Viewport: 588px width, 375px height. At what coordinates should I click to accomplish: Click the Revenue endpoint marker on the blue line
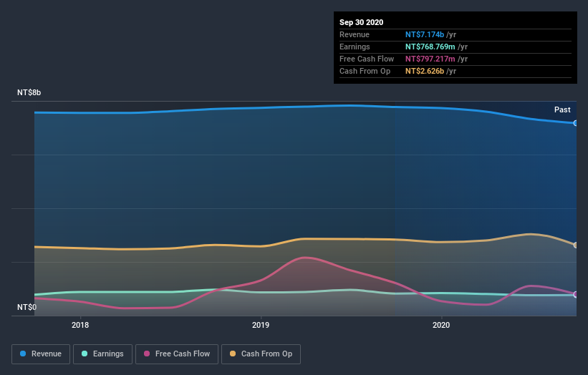pos(575,123)
